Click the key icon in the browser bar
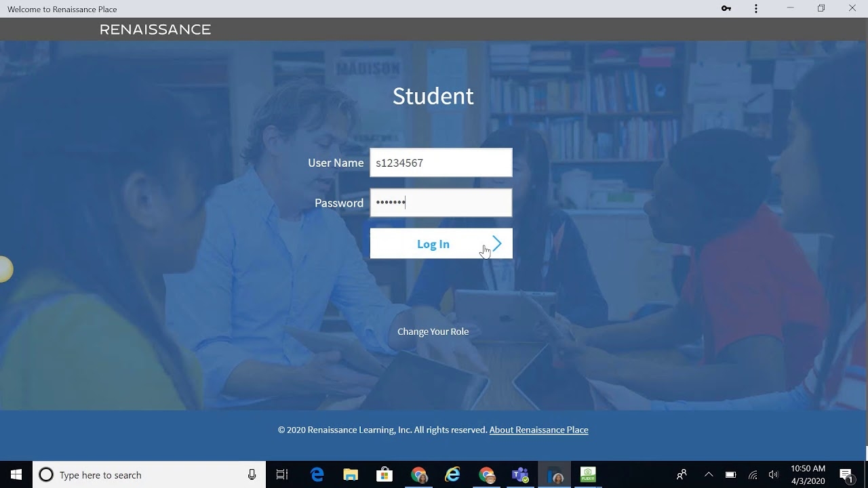868x488 pixels. coord(726,8)
